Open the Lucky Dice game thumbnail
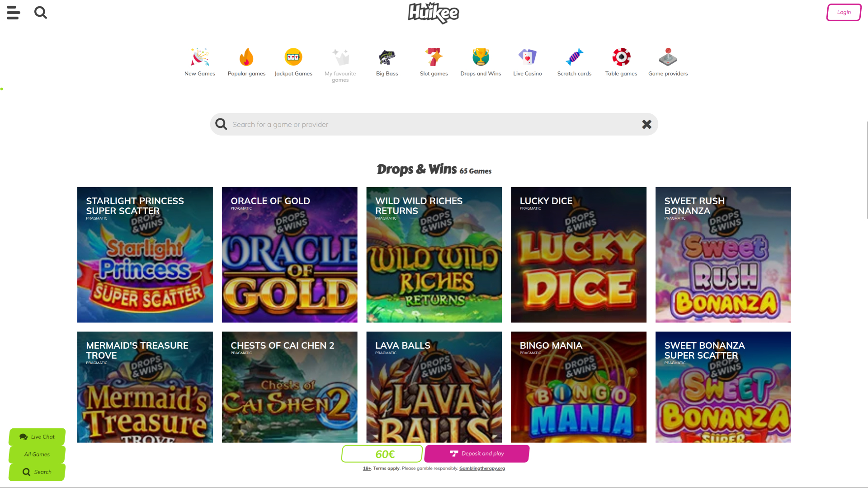The height and width of the screenshot is (488, 868). 578,254
